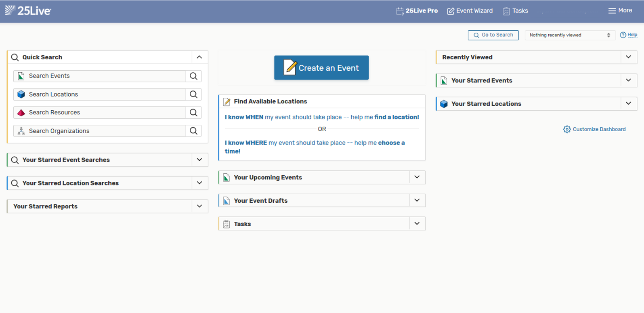Click the Help question mark icon

click(x=623, y=35)
